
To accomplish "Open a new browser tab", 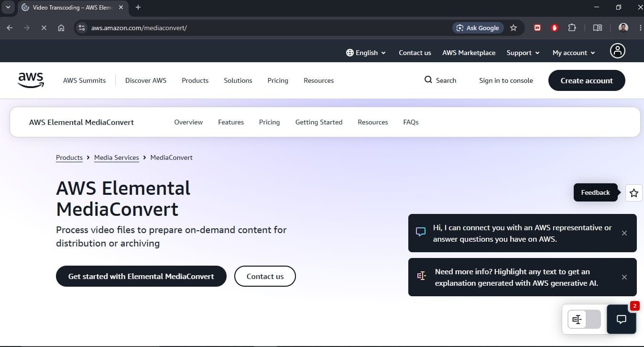I will click(x=138, y=7).
